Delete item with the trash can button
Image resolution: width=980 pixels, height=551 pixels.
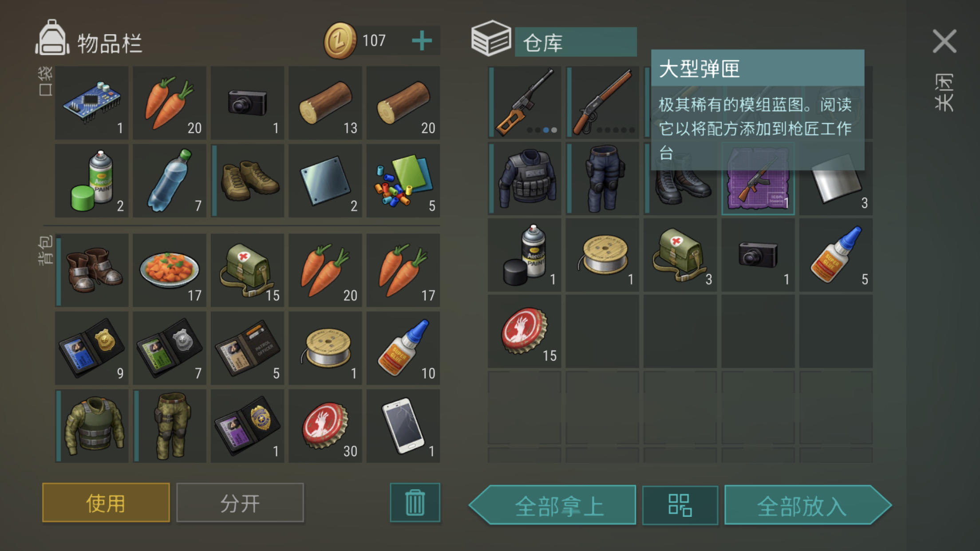click(x=415, y=503)
